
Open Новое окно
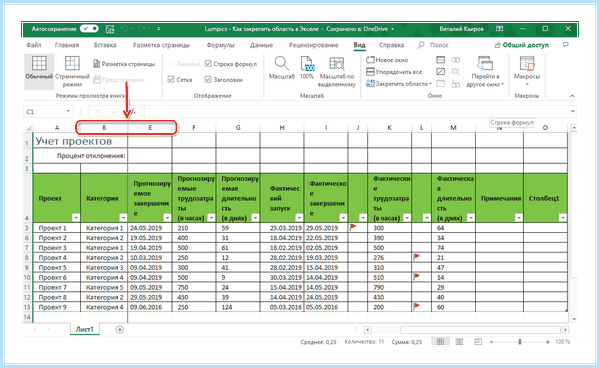pyautogui.click(x=387, y=60)
